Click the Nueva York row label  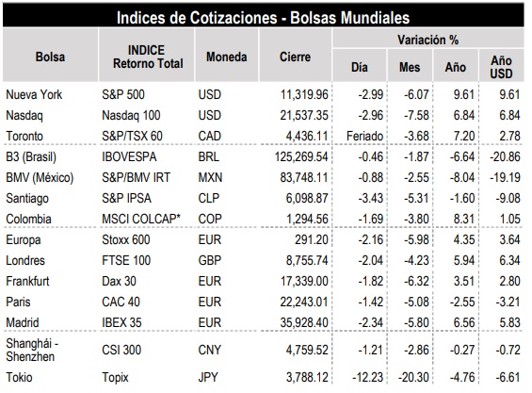pos(34,95)
